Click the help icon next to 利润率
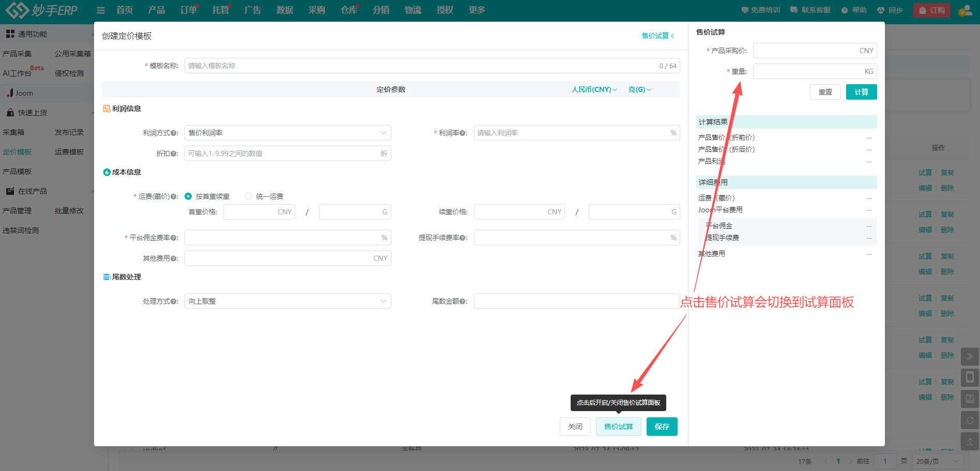Image resolution: width=980 pixels, height=471 pixels. coord(463,133)
